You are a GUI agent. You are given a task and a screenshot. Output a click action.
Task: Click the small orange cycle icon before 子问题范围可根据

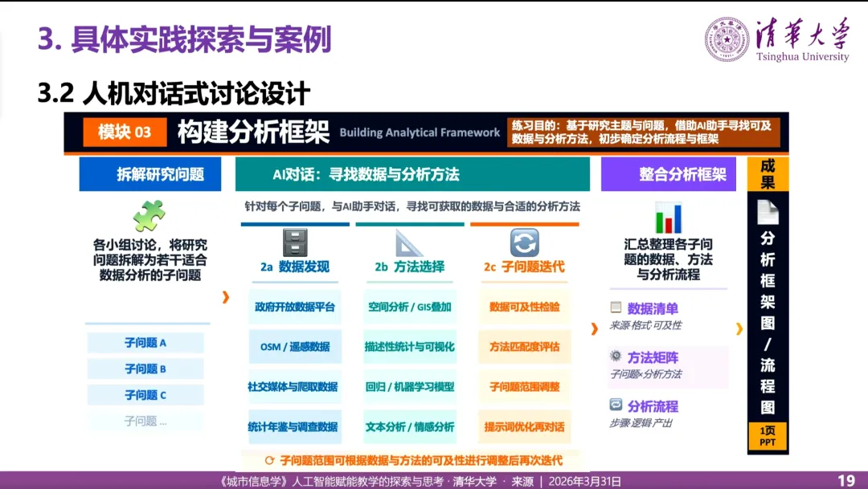point(269,460)
